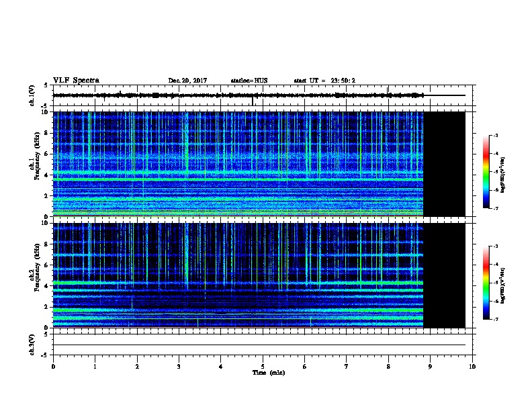Image resolution: width=532 pixels, height=411 pixels.
Task: Click the ch.2 color bar's log(PSD) label
Action: pyautogui.click(x=503, y=285)
